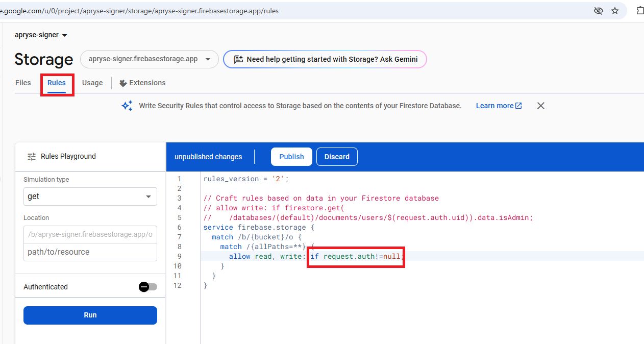Viewport: 644px width, 344px height.
Task: Click Need help getting started Ask Gemini button
Action: coord(325,59)
